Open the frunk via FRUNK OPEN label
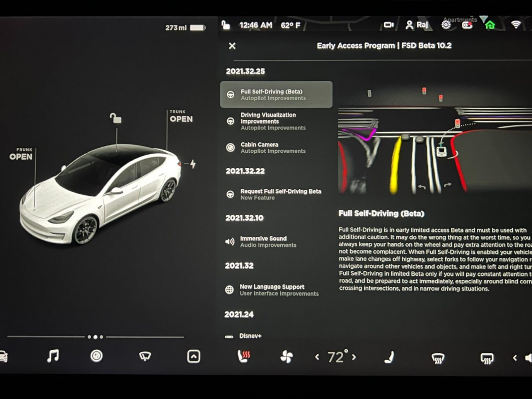Screen dimensions: 532x399 coord(21,154)
